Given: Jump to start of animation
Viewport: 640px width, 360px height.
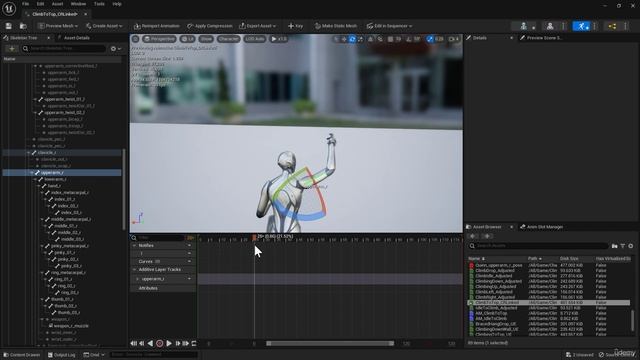Looking at the screenshot, I should point(133,343).
